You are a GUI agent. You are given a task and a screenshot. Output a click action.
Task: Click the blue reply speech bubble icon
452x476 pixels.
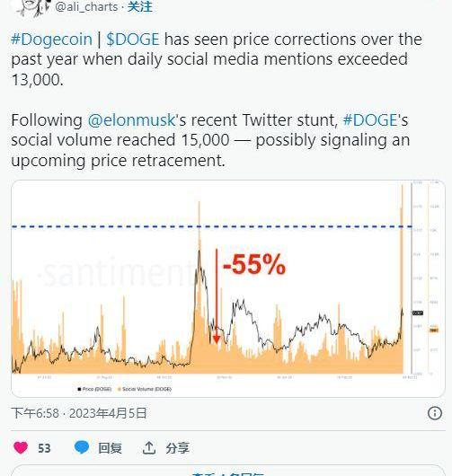coord(82,447)
